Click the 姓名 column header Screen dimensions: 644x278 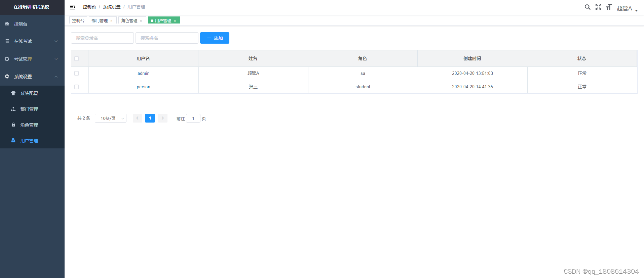click(x=253, y=58)
